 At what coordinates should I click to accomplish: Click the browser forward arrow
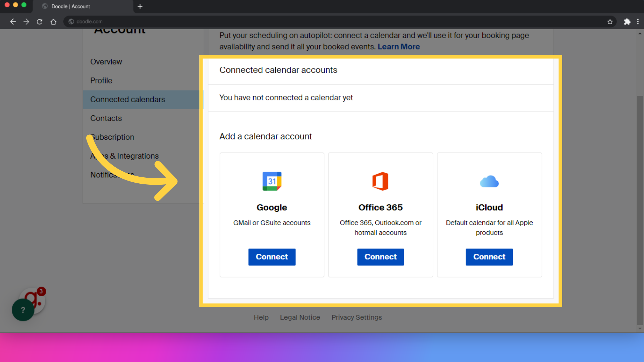[x=26, y=22]
